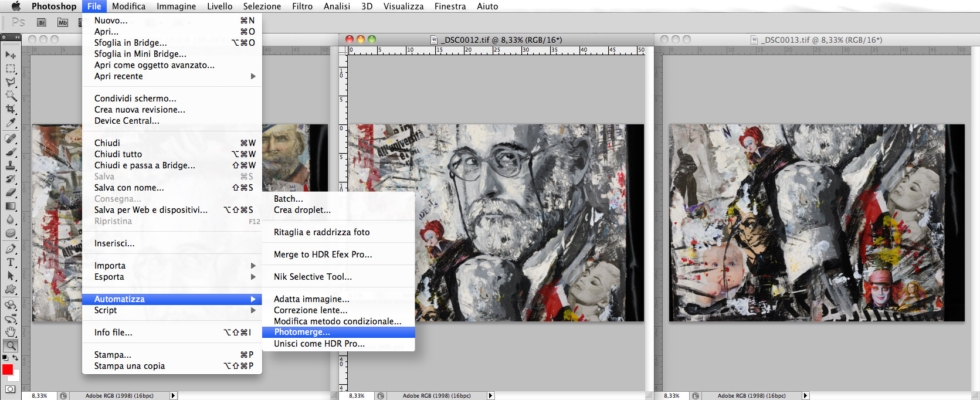This screenshot has width=980, height=400.
Task: Select the Clone Stamp tool
Action: 11,165
